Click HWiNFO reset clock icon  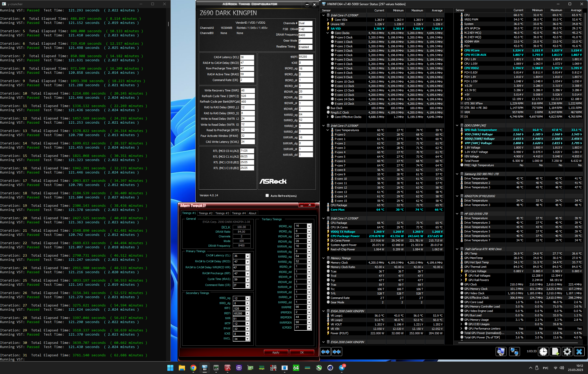point(543,352)
